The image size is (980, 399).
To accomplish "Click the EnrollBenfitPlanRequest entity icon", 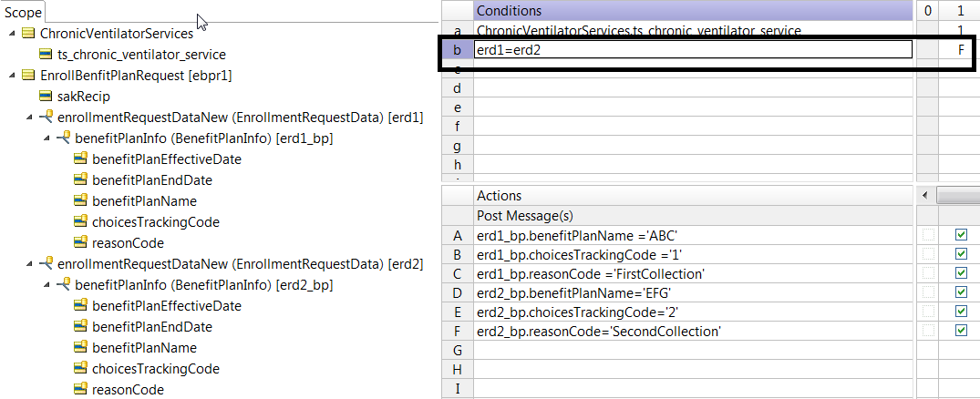I will [28, 76].
